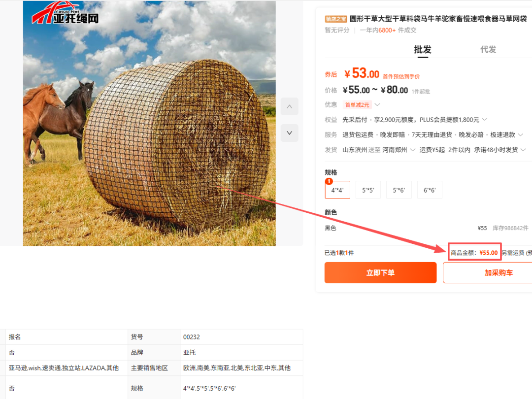This screenshot has height=399, width=532.
Task: Click the 镇店之宝 badge icon
Action: click(x=335, y=19)
